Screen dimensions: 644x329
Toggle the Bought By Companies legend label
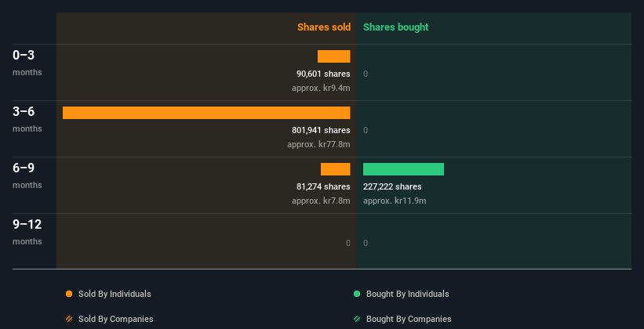pyautogui.click(x=409, y=319)
